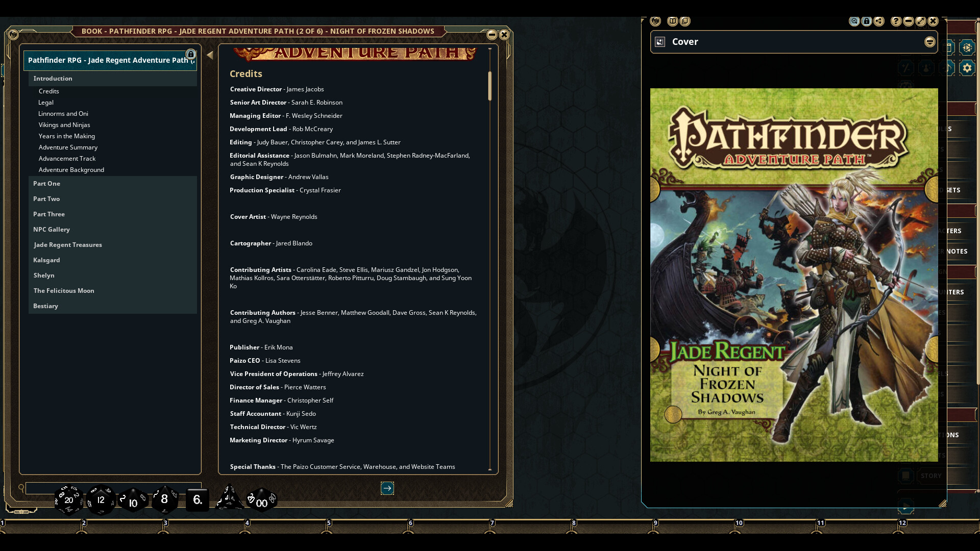Open the Legal page entry

point(46,103)
